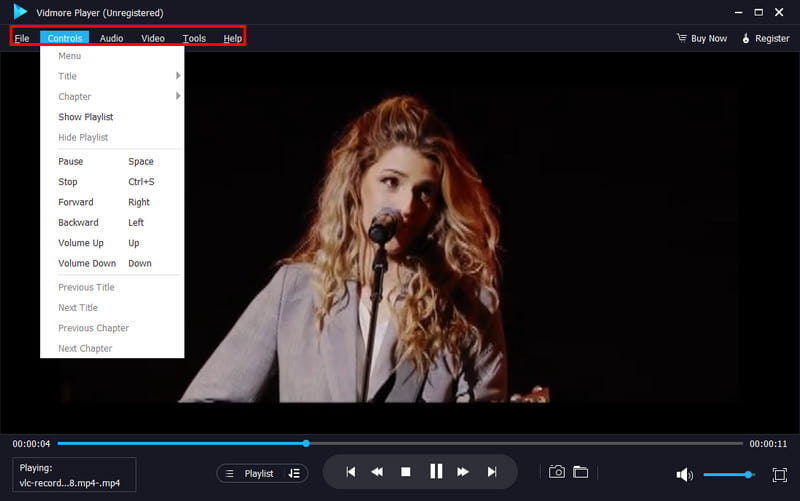Open the snapshot folder icon
Viewport: 800px width, 501px height.
580,472
